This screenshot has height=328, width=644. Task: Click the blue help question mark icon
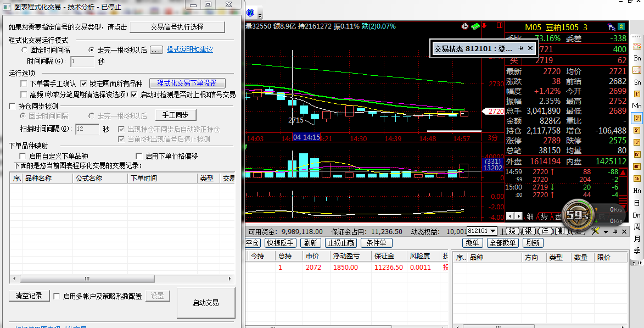tap(250, 13)
